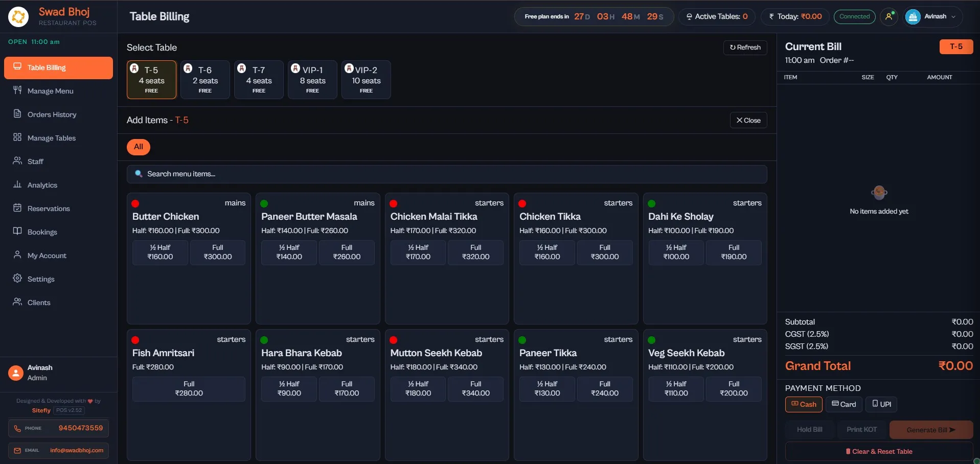Viewport: 980px width, 464px height.
Task: Click the free plan countdown timer
Action: click(594, 16)
